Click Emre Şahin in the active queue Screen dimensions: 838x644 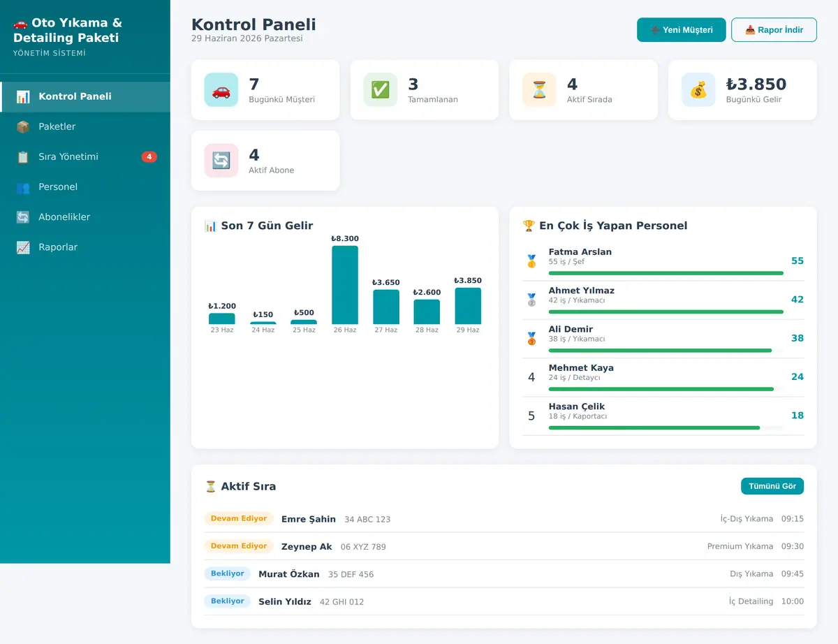pyautogui.click(x=309, y=519)
